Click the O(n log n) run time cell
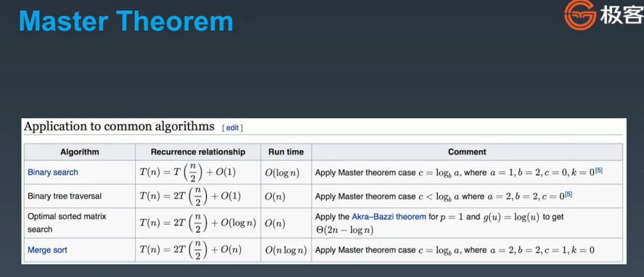The image size is (644, 277). coord(286,250)
